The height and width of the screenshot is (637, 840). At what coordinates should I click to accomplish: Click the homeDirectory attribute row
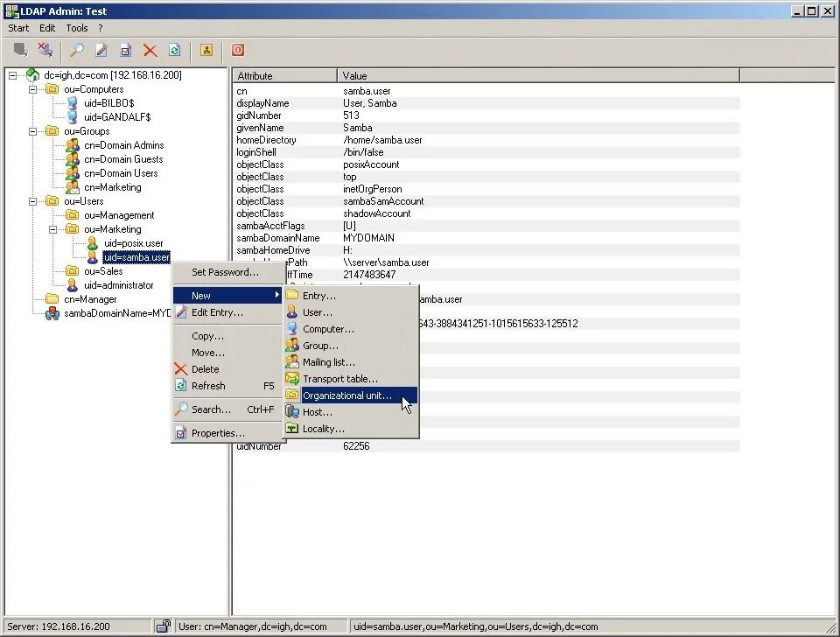tap(486, 140)
